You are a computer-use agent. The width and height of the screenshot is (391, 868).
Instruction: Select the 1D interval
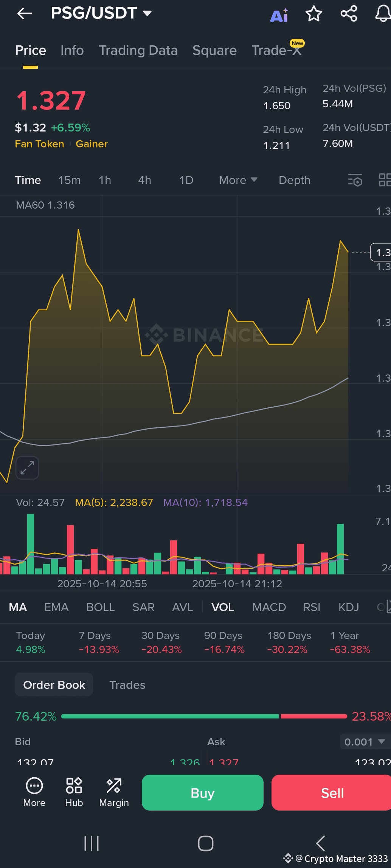pos(186,180)
